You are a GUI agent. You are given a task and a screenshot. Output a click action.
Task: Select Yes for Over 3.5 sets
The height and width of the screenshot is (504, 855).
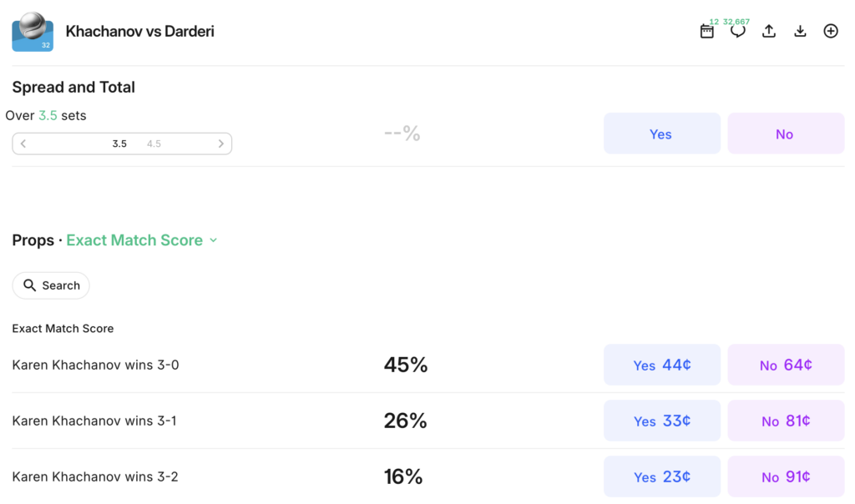(661, 134)
